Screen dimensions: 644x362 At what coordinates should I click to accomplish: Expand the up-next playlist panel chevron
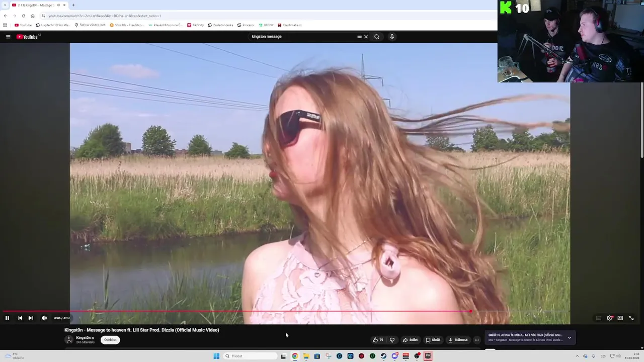570,337
